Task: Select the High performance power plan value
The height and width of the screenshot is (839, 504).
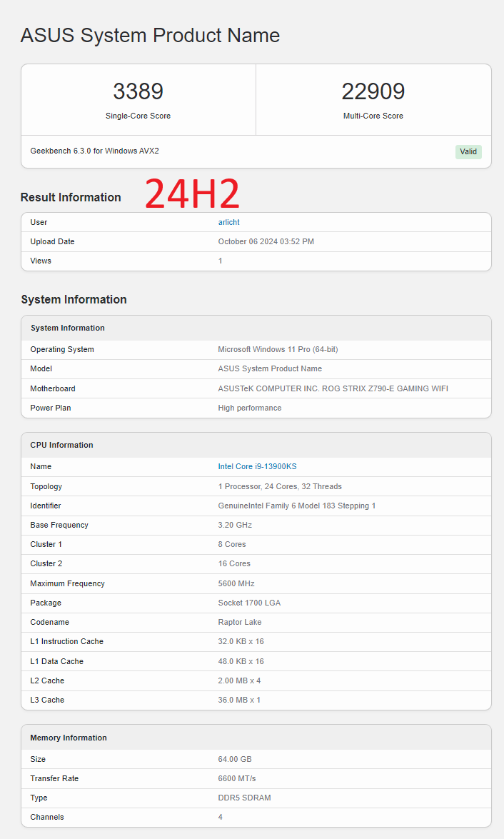Action: [x=249, y=408]
